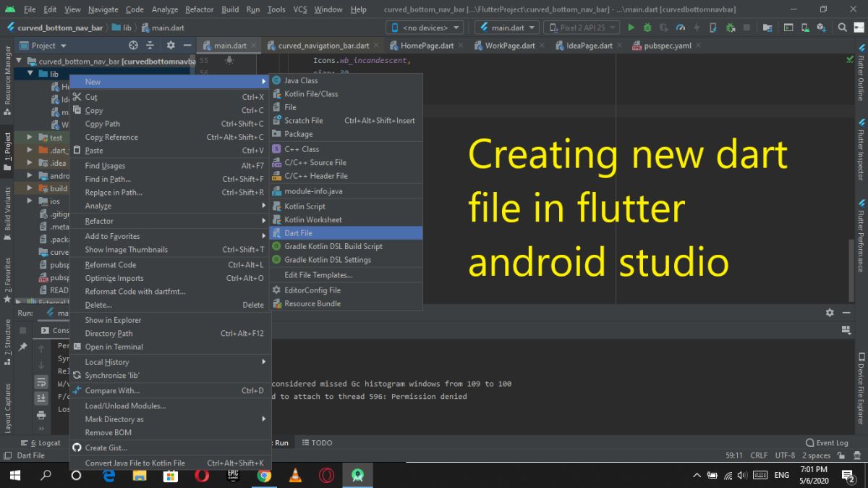Select Package in the New submenu
Viewport: 868px width, 488px height.
[346, 134]
